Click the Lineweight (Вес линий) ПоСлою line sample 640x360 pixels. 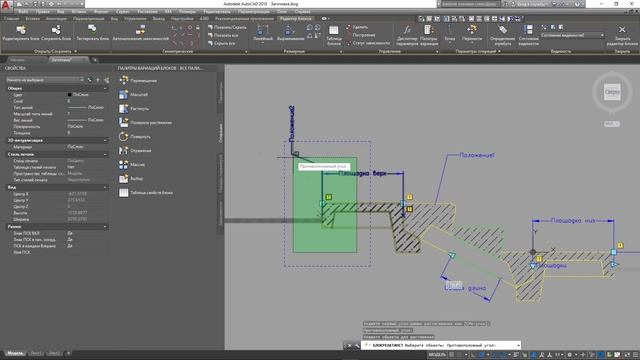coord(77,120)
